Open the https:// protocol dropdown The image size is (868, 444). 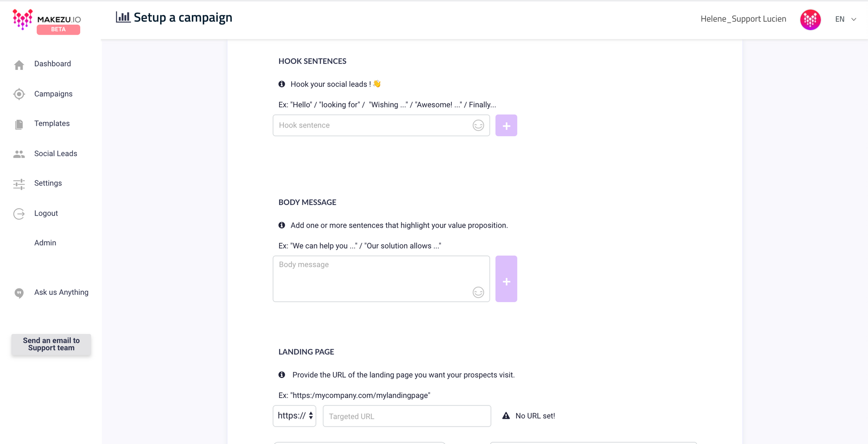pos(294,416)
